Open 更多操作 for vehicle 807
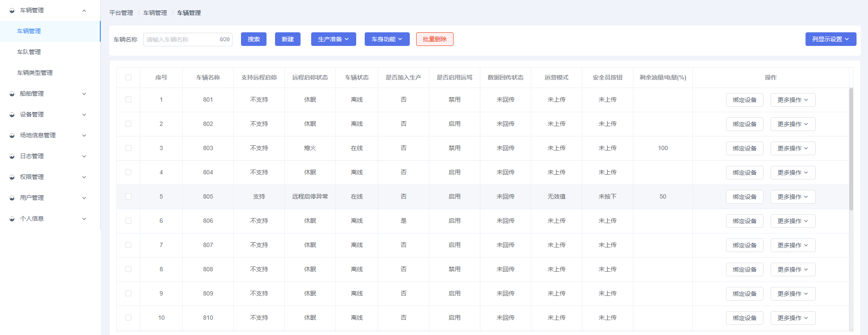Image resolution: width=868 pixels, height=335 pixels. pos(793,245)
